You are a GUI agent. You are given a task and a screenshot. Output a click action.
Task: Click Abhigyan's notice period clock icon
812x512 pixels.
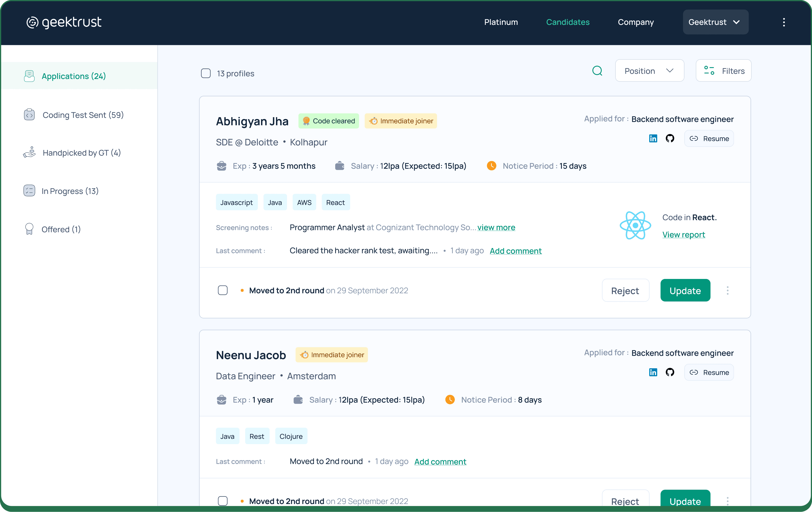pos(492,166)
